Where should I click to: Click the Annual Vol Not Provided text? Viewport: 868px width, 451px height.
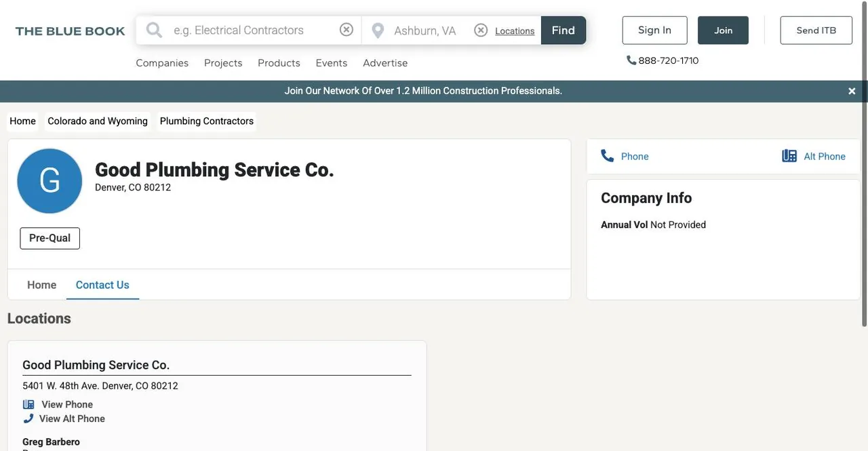653,224
